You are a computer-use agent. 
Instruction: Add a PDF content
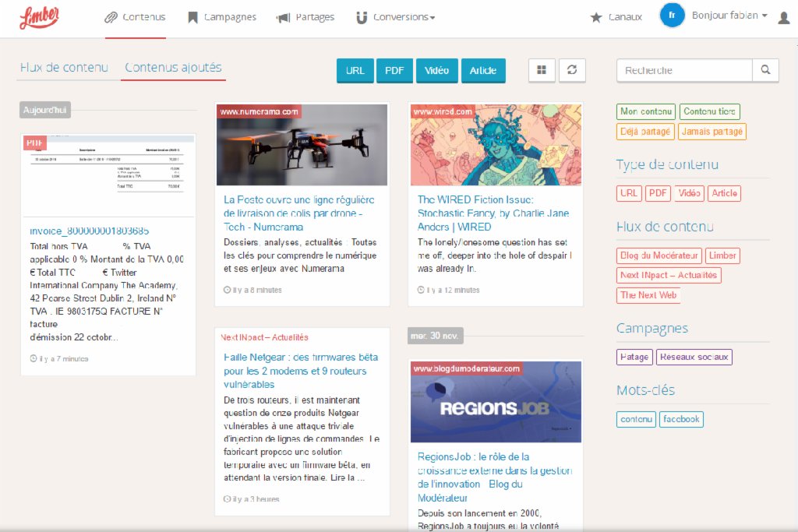pos(394,71)
